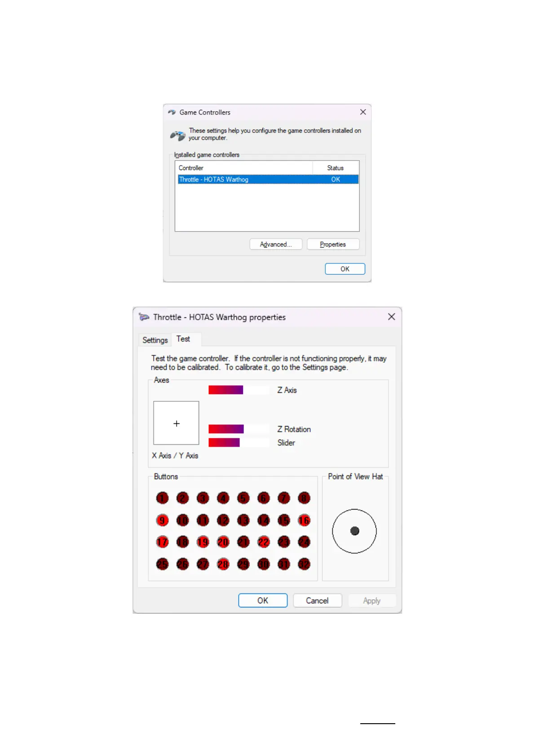
Task: Click the Z Axis label
Action: pyautogui.click(x=287, y=390)
